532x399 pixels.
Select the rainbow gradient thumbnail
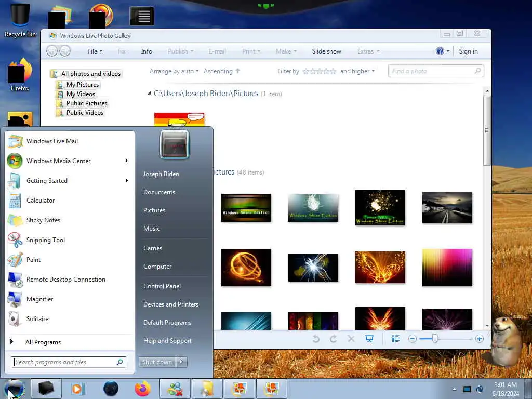[447, 268]
